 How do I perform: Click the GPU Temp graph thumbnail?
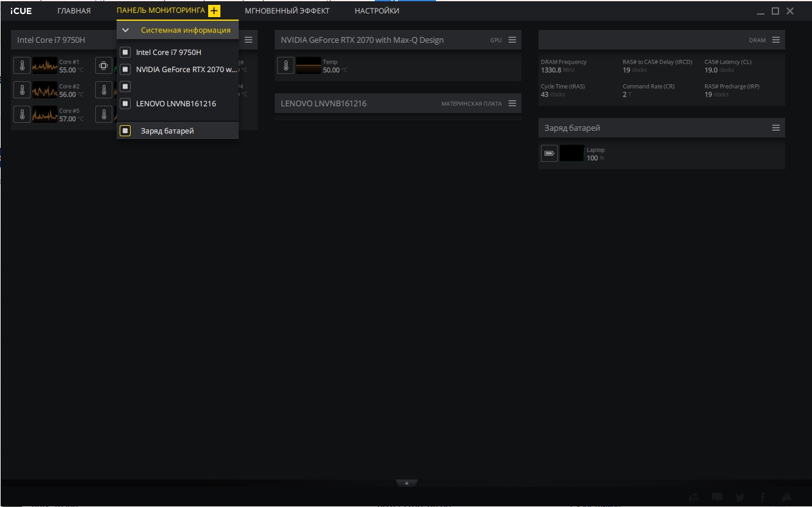coord(308,65)
